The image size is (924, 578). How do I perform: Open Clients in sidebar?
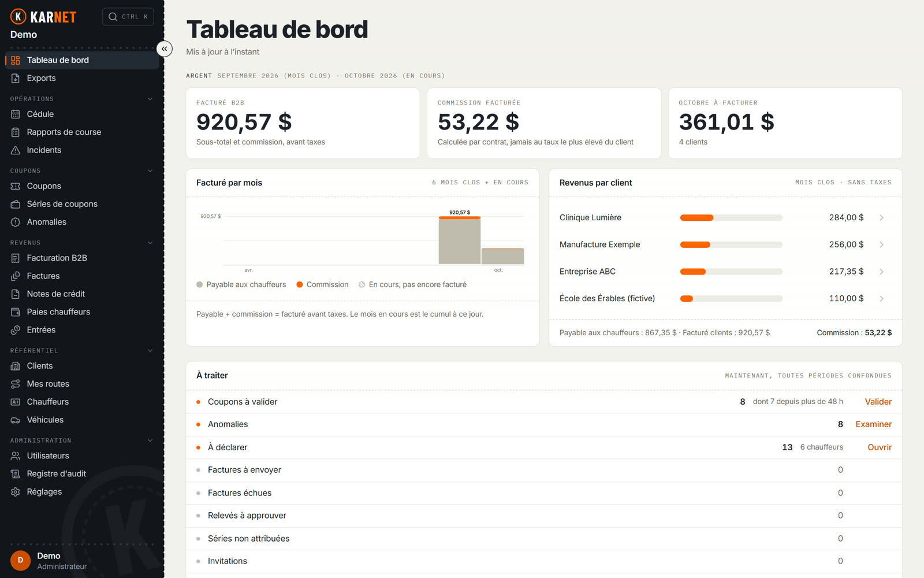82,366
